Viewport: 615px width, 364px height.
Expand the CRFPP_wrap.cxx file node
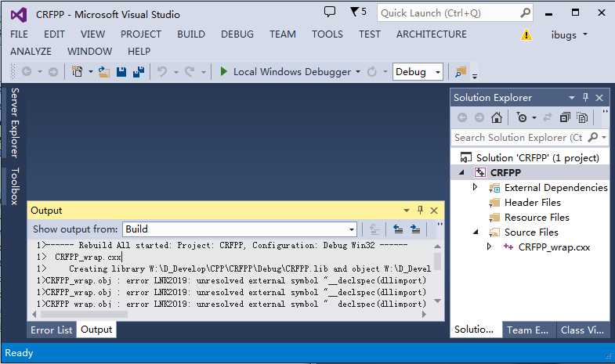pos(489,247)
